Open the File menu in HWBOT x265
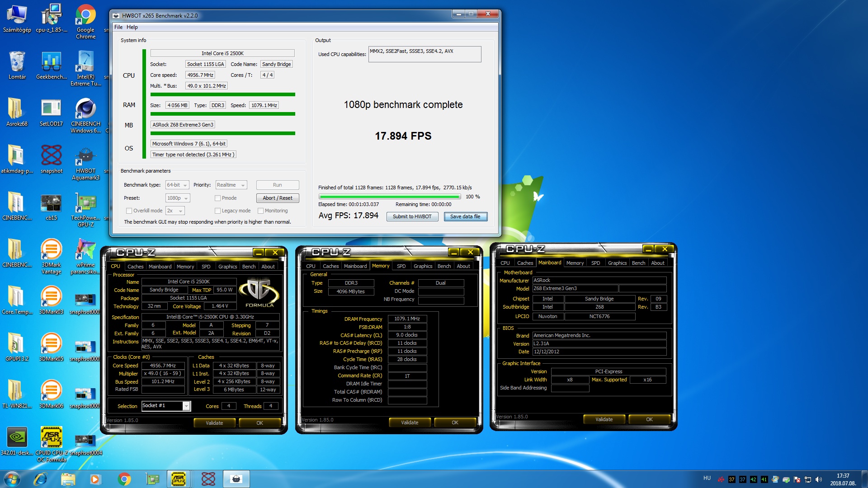This screenshot has height=488, width=868. 118,27
